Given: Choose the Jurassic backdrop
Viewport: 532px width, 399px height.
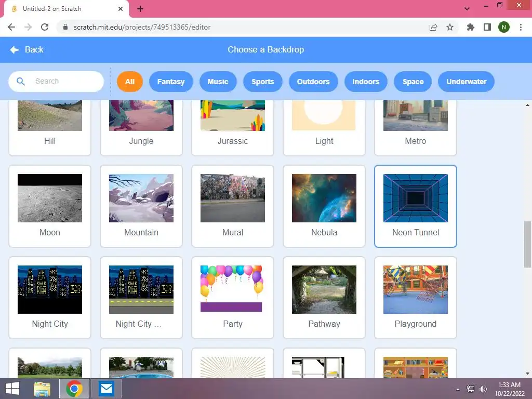Looking at the screenshot, I should (x=233, y=128).
